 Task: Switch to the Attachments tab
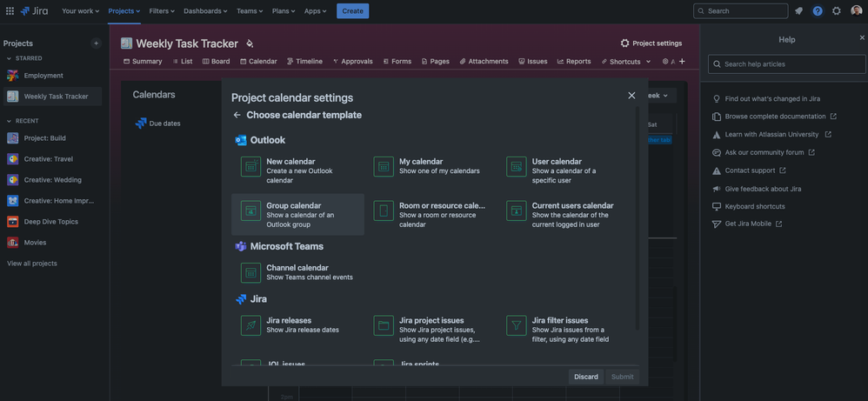tap(484, 62)
